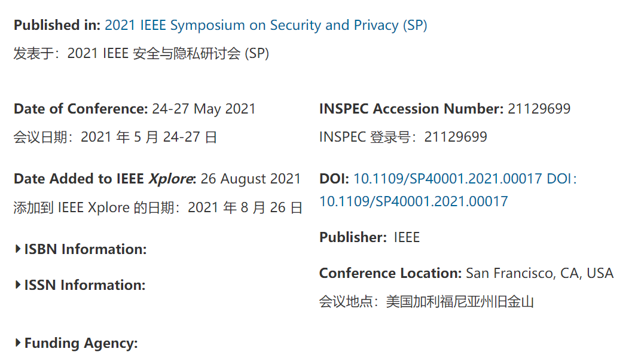Image resolution: width=638 pixels, height=364 pixels.
Task: Click the date added '26 August 2021'
Action: [251, 178]
